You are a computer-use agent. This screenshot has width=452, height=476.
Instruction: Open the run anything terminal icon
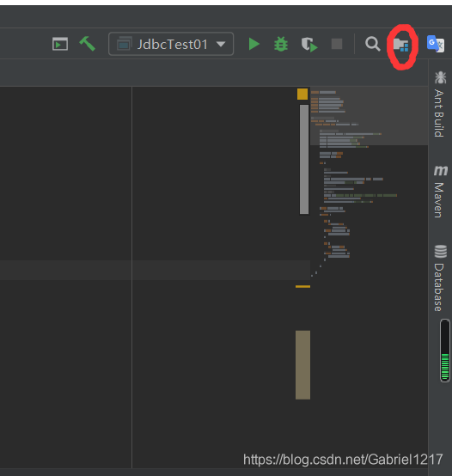click(x=60, y=44)
